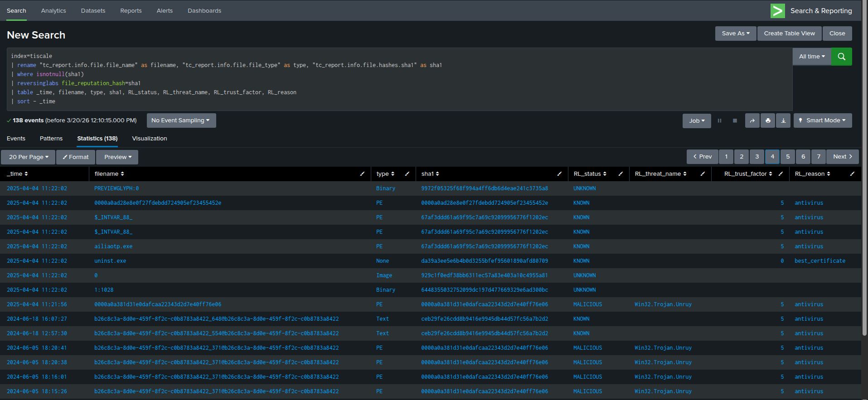868x400 pixels.
Task: Sort by the _time column header
Action: pos(17,174)
